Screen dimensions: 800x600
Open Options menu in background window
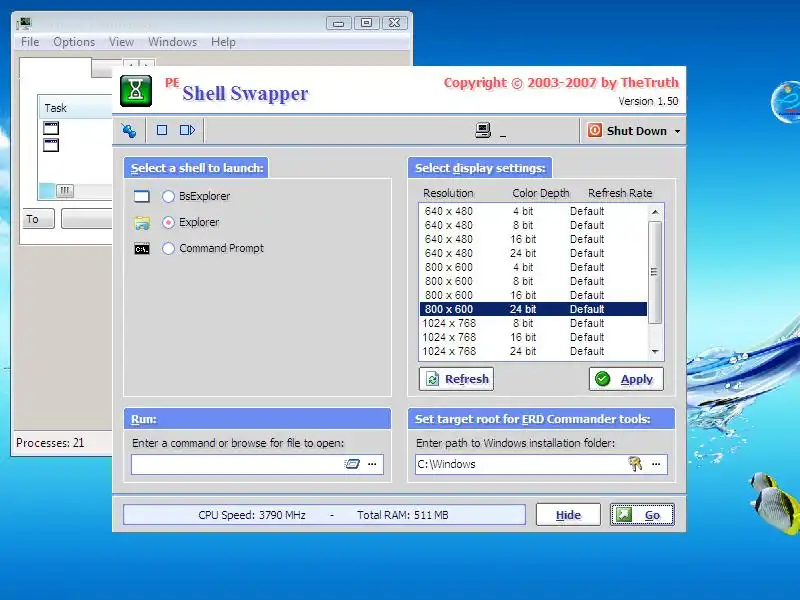tap(74, 42)
